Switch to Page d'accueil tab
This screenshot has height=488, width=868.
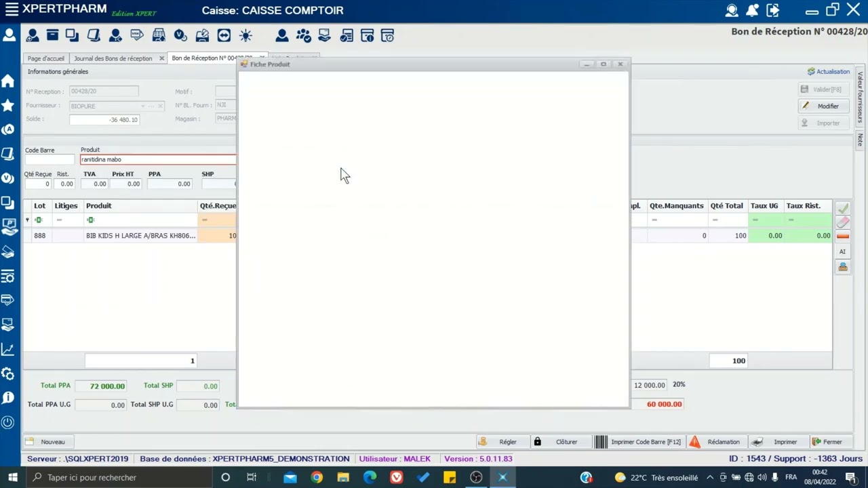[x=45, y=58]
